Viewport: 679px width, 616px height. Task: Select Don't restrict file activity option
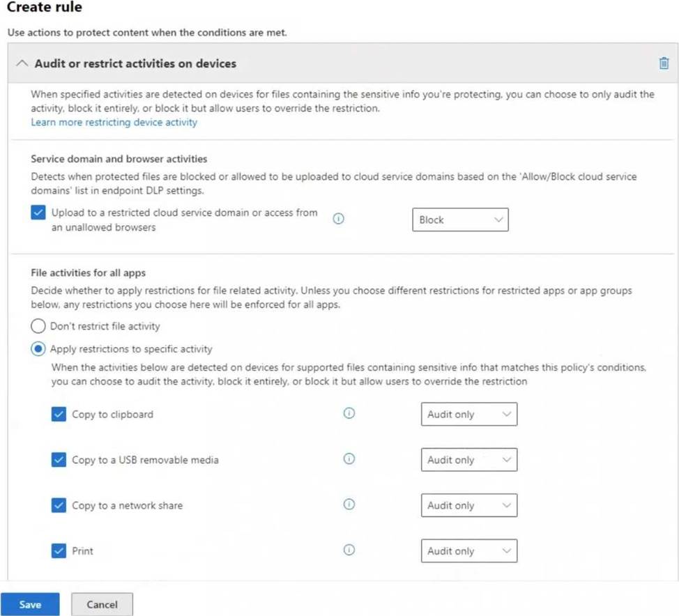(38, 326)
